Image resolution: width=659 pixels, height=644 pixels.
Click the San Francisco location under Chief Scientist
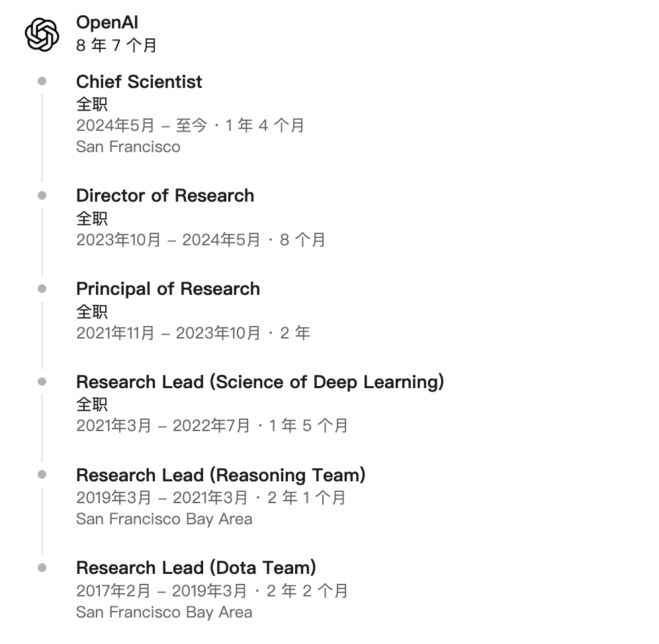click(128, 147)
